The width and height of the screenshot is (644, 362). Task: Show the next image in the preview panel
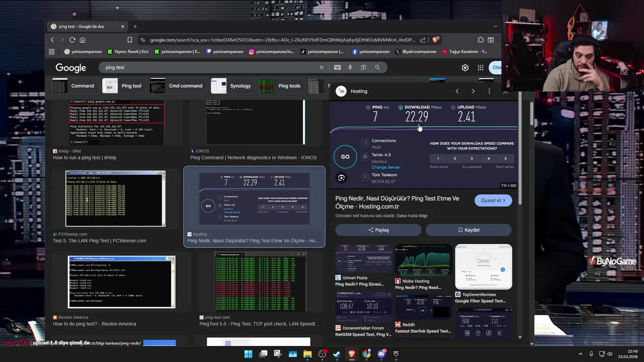(473, 91)
